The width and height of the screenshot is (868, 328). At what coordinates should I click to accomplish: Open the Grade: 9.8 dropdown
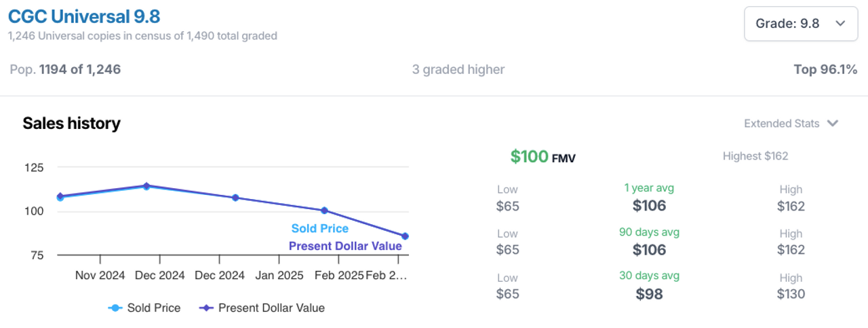[x=801, y=24]
